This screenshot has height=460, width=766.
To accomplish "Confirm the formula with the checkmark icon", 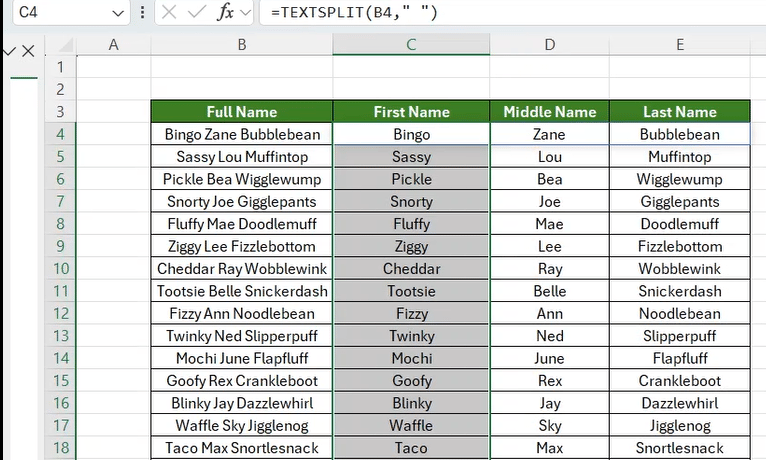I will pyautogui.click(x=197, y=12).
